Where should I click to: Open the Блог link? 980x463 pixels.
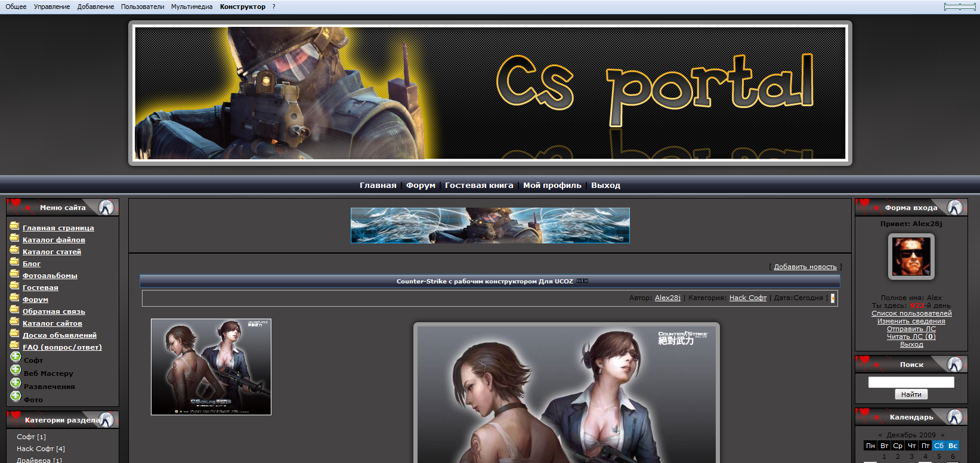click(32, 264)
